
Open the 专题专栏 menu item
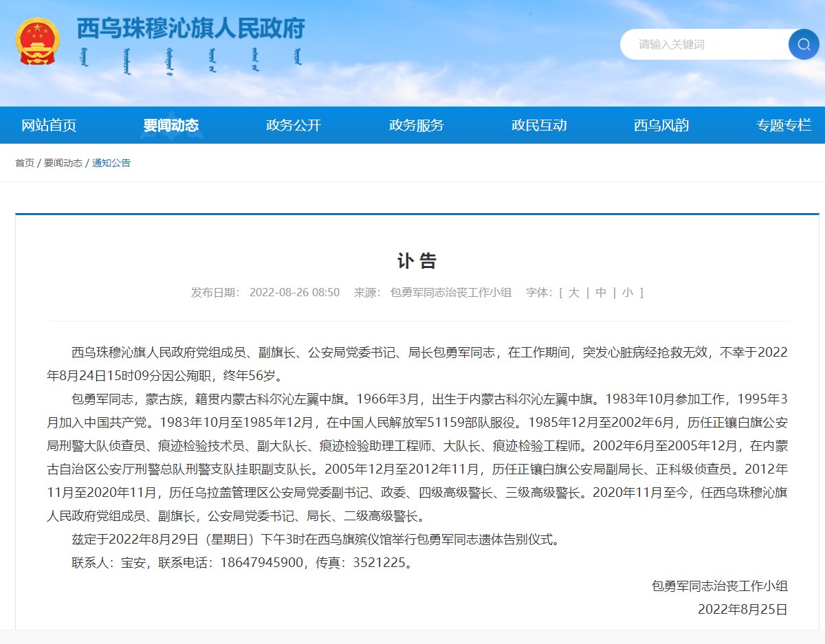(x=784, y=126)
